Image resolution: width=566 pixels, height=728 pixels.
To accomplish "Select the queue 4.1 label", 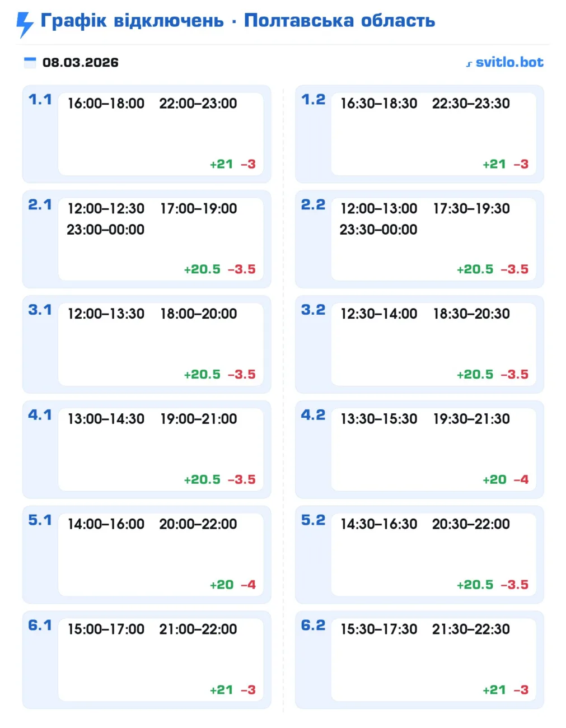I will coord(40,415).
